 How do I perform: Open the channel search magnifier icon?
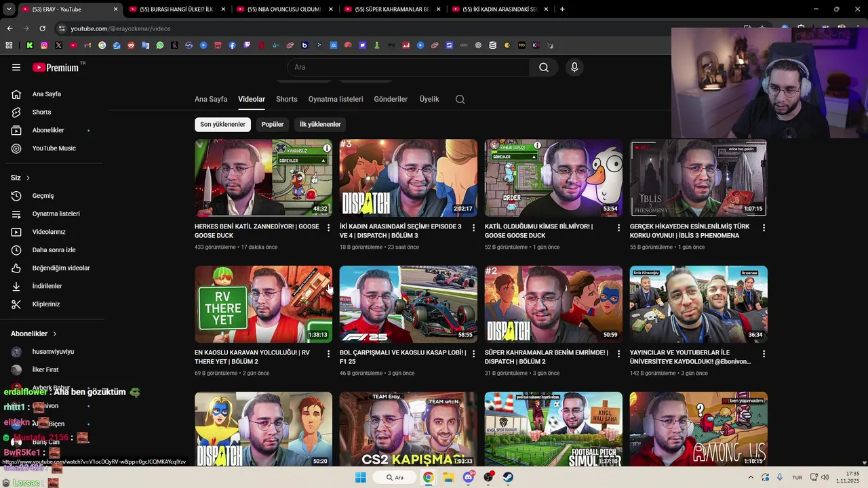click(x=460, y=99)
